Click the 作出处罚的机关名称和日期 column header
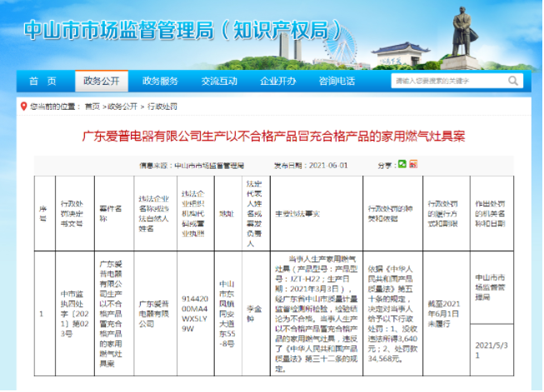 point(492,214)
